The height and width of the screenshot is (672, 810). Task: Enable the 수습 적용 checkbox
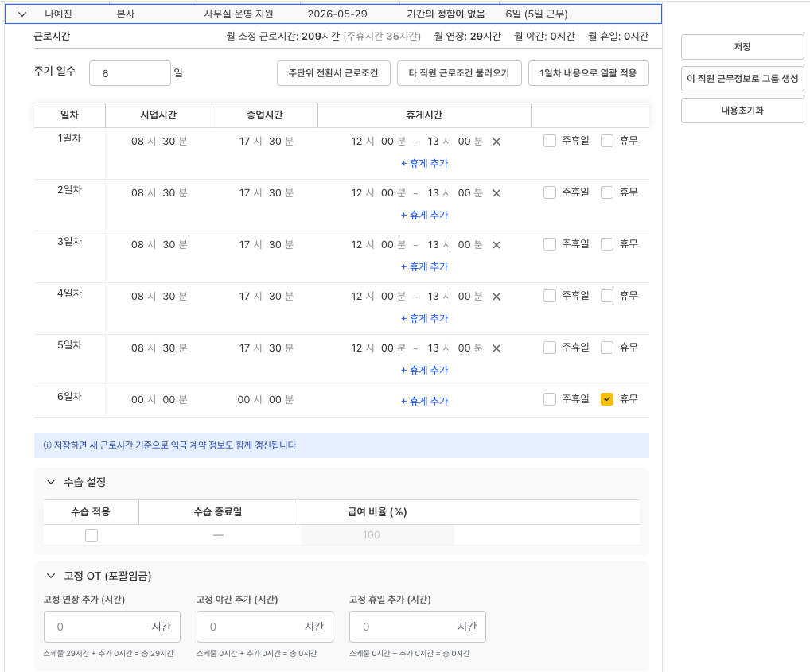tap(92, 535)
